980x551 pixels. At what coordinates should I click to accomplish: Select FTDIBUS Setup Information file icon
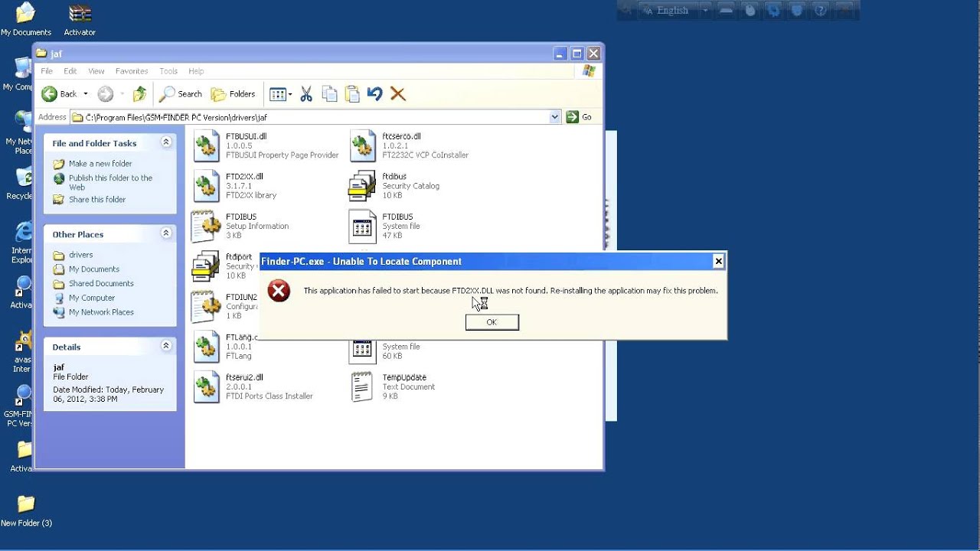click(x=206, y=227)
